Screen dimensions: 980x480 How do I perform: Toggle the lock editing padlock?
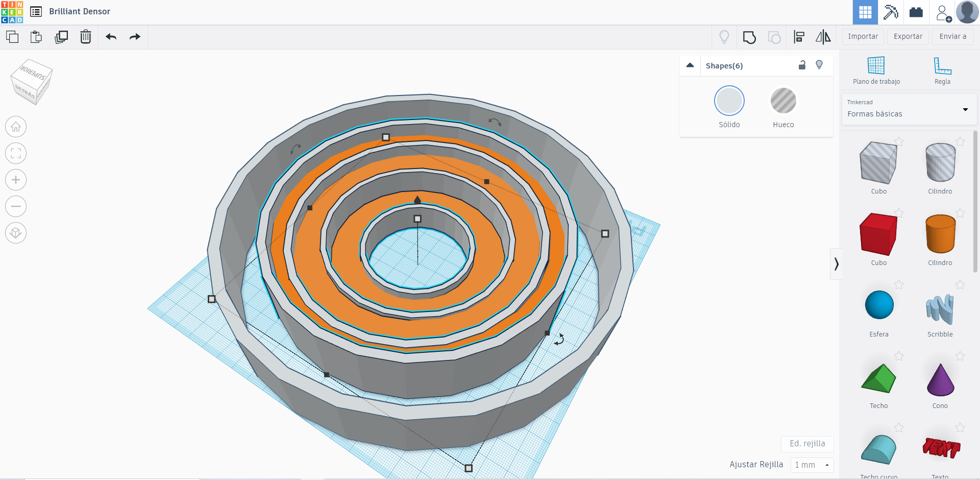[x=802, y=65]
